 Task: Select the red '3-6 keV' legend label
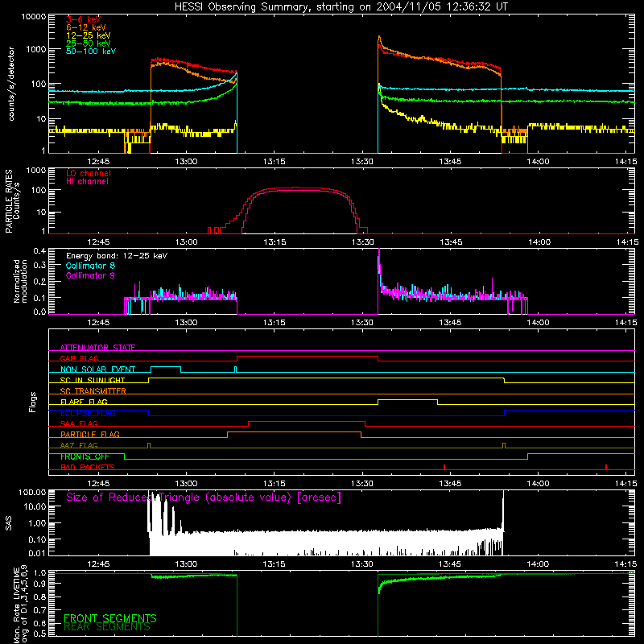pyautogui.click(x=83, y=19)
